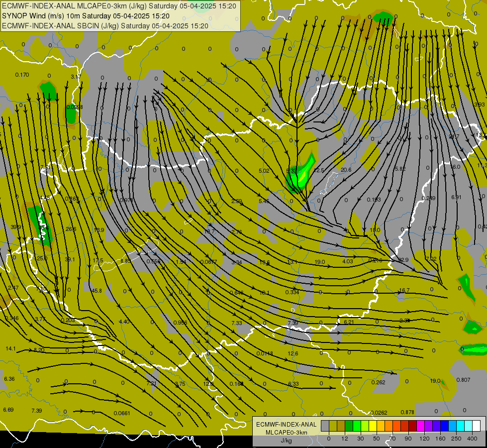Click the map value '6.91'

pos(456,198)
